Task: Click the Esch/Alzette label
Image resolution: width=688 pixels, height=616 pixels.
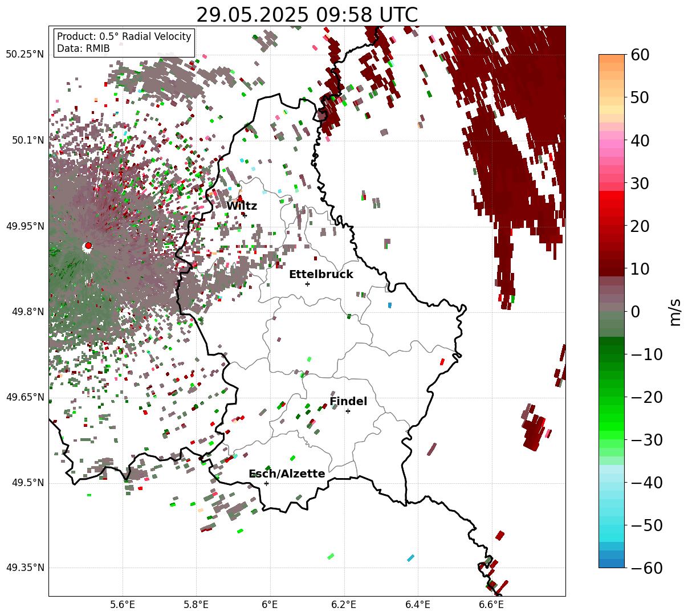Action: point(287,474)
